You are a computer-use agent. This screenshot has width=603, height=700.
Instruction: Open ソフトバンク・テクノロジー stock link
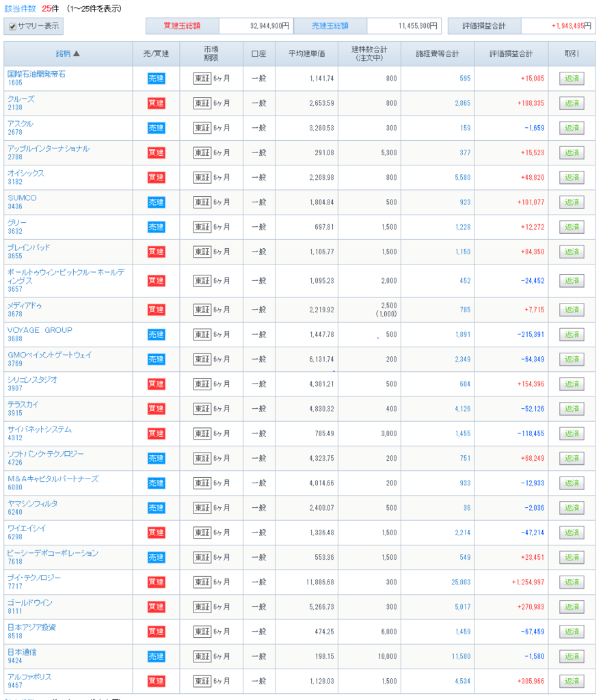(46, 454)
